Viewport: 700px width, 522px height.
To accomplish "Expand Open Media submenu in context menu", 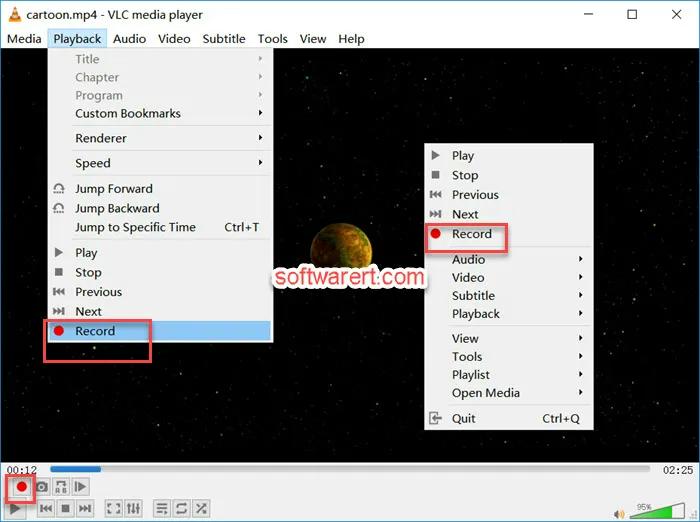I will pos(509,393).
